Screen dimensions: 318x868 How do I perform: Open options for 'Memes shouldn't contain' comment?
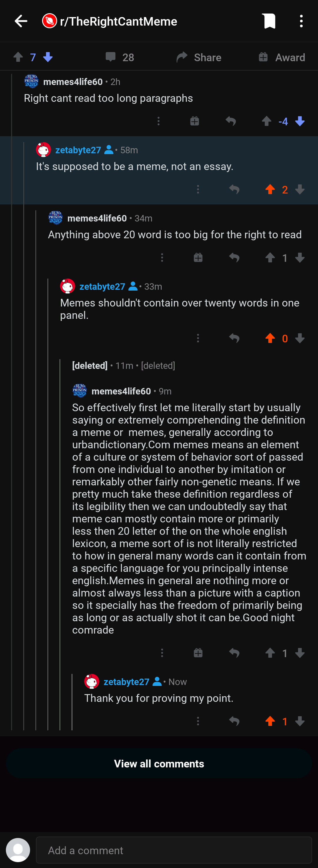click(198, 338)
